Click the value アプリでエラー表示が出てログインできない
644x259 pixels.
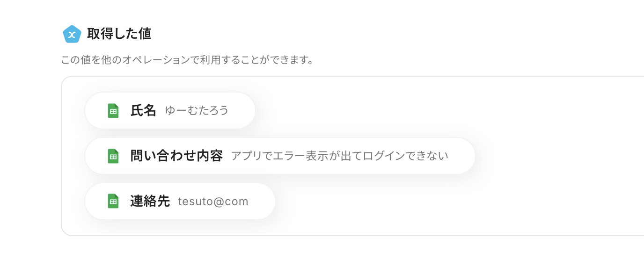pyautogui.click(x=340, y=156)
